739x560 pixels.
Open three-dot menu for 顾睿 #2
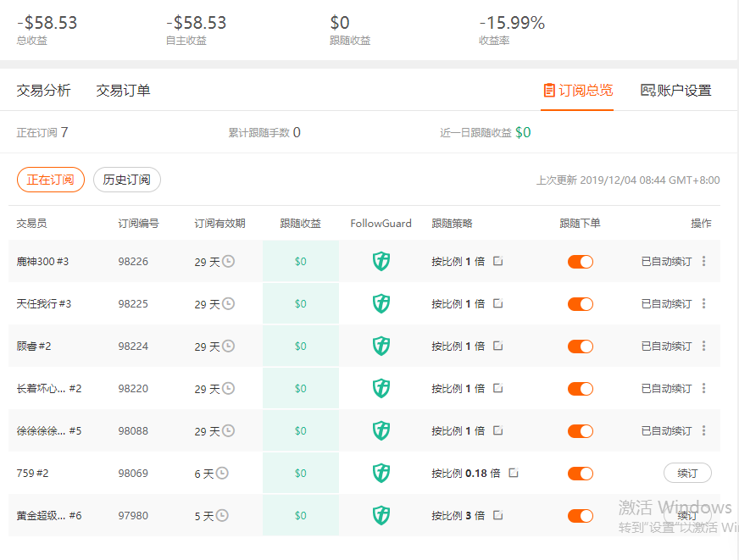tap(703, 346)
